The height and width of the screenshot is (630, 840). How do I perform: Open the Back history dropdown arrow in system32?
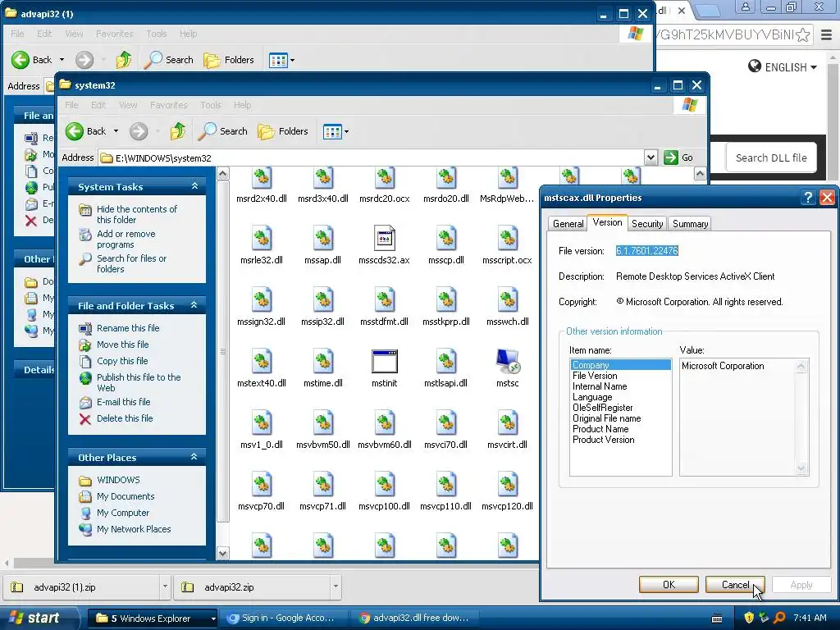click(x=116, y=131)
